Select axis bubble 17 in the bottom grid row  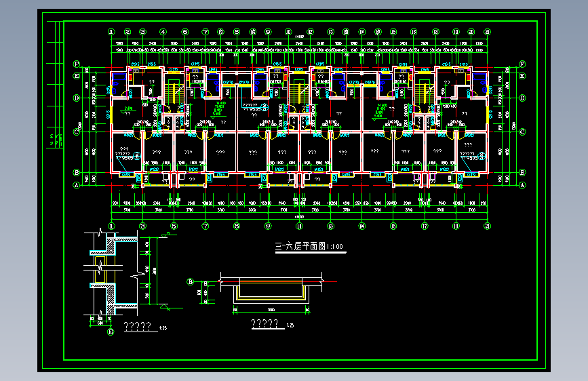(x=425, y=226)
